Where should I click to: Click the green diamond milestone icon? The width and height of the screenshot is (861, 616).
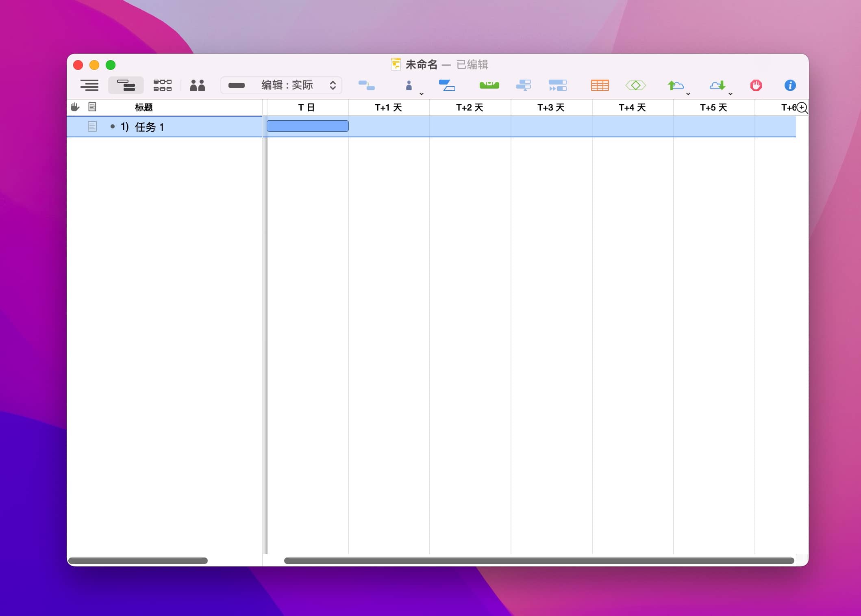(635, 85)
